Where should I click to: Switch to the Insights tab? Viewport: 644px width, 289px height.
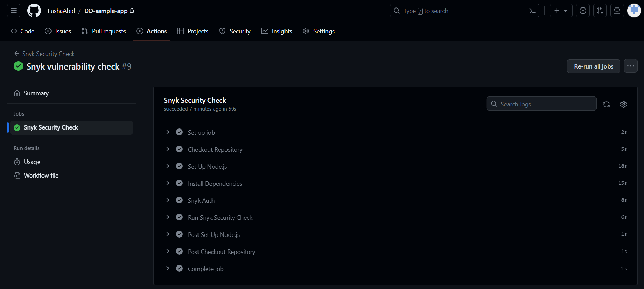tap(277, 31)
